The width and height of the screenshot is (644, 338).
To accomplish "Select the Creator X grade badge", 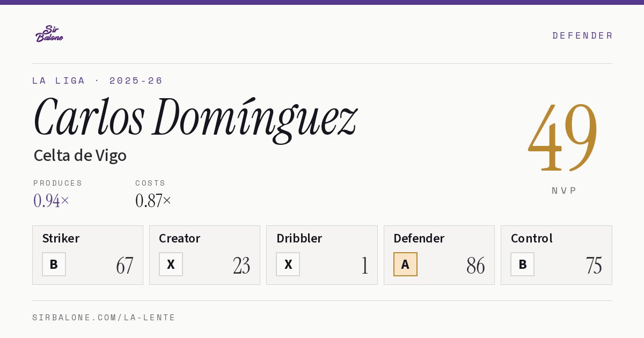I will tap(171, 264).
